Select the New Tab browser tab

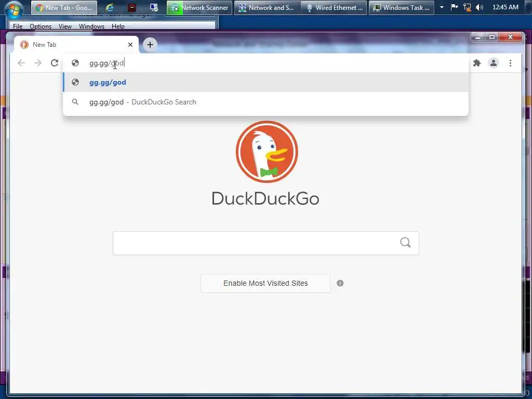click(76, 45)
